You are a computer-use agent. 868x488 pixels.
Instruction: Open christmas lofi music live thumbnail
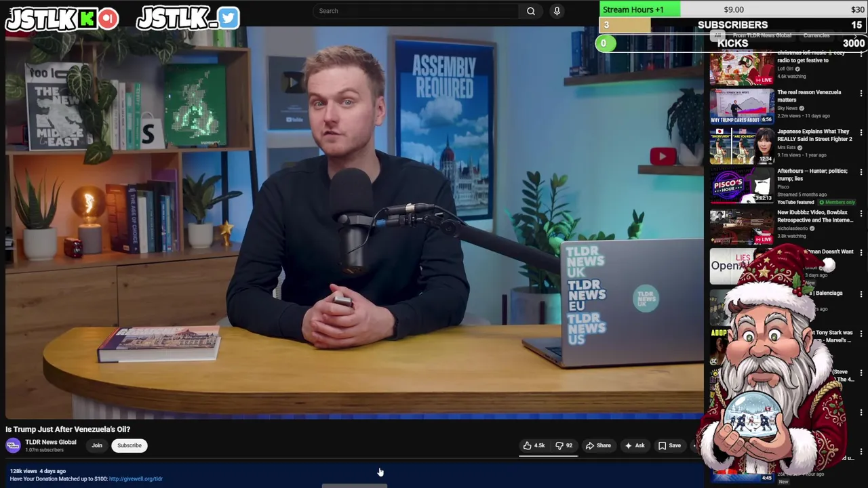click(742, 68)
